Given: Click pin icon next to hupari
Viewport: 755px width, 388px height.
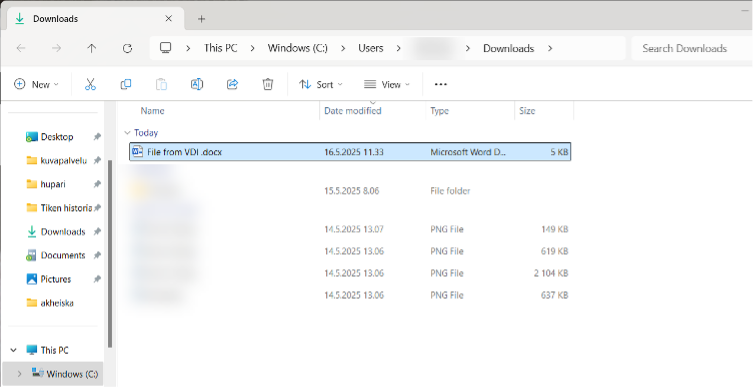Looking at the screenshot, I should [x=97, y=184].
